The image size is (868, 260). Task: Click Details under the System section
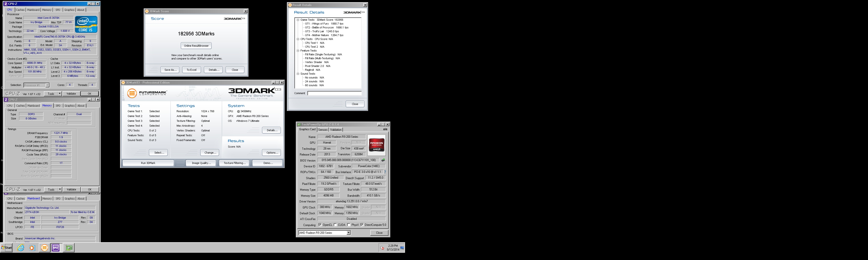pyautogui.click(x=271, y=130)
